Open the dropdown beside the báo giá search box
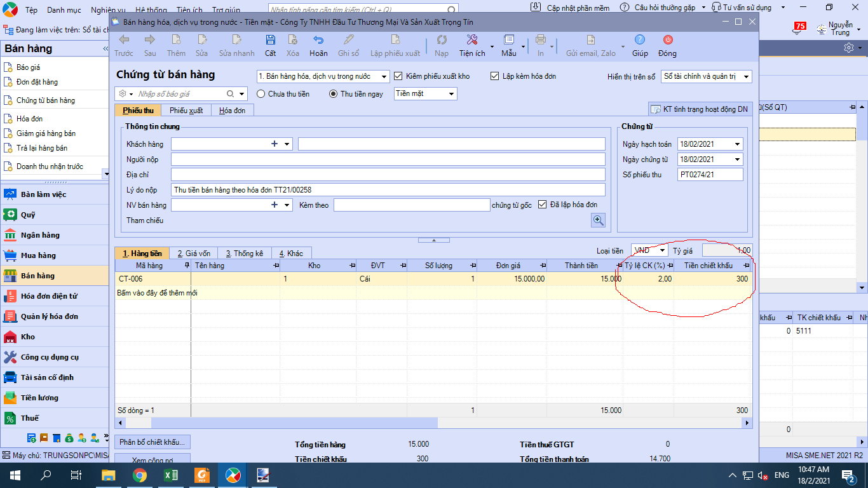 pos(241,94)
